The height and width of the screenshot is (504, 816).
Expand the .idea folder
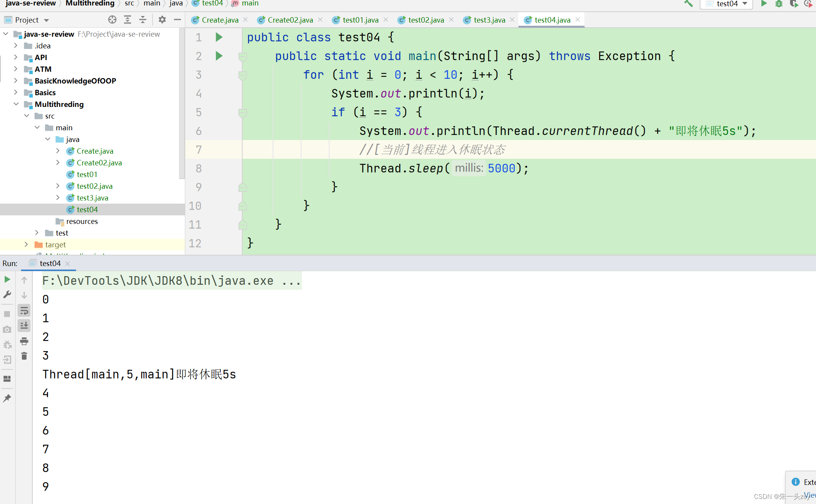click(x=16, y=46)
